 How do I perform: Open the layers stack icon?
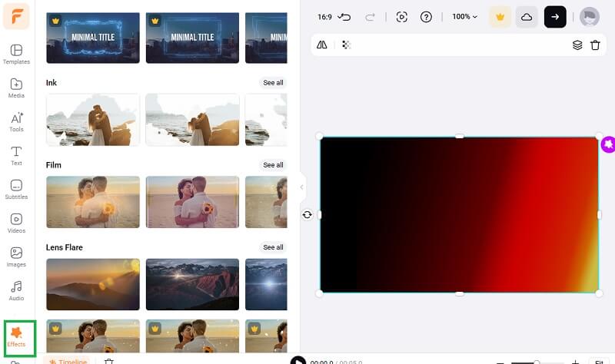point(577,45)
